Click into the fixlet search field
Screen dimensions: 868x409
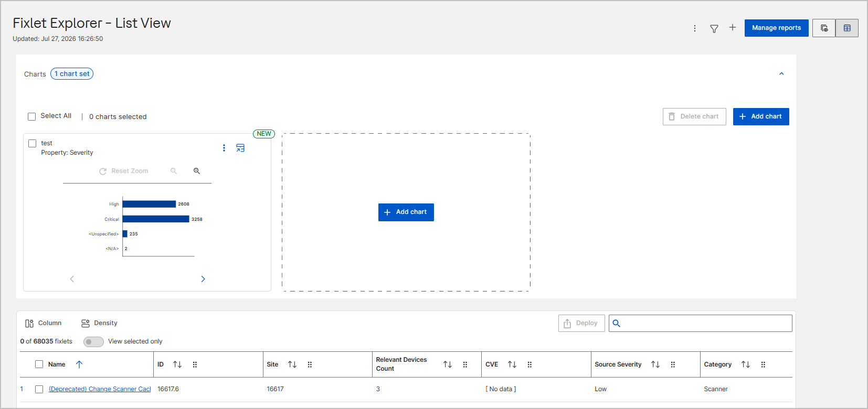click(x=701, y=324)
